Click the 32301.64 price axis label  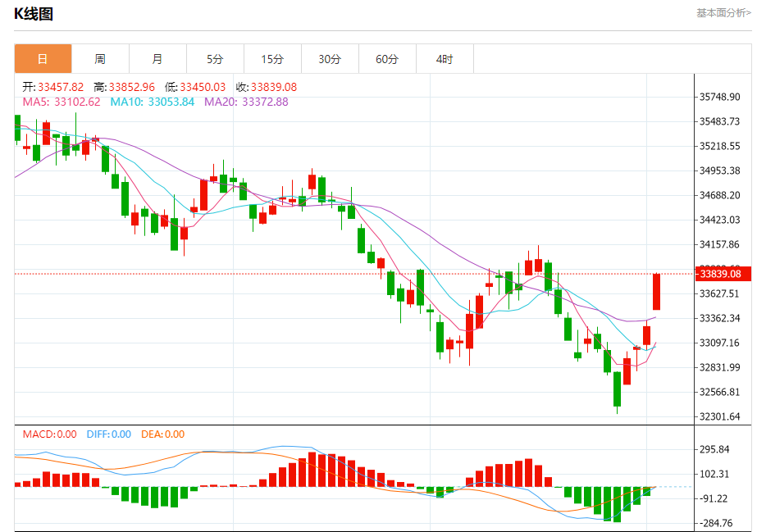coord(720,416)
